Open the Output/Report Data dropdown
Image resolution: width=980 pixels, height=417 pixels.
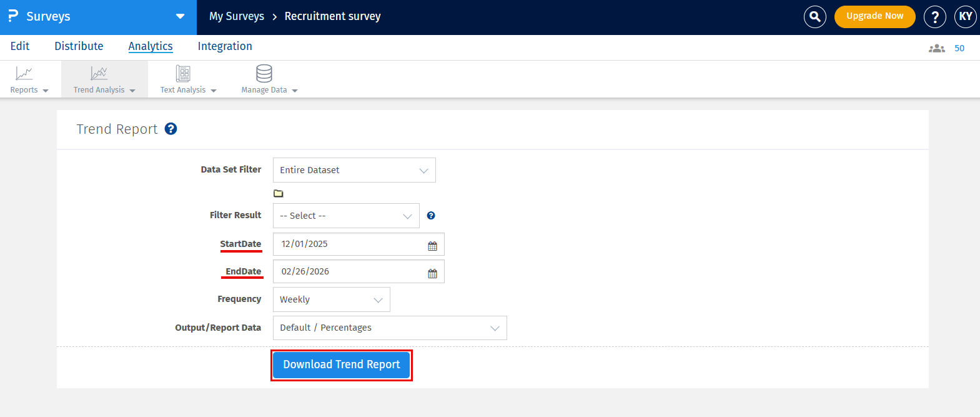[390, 328]
